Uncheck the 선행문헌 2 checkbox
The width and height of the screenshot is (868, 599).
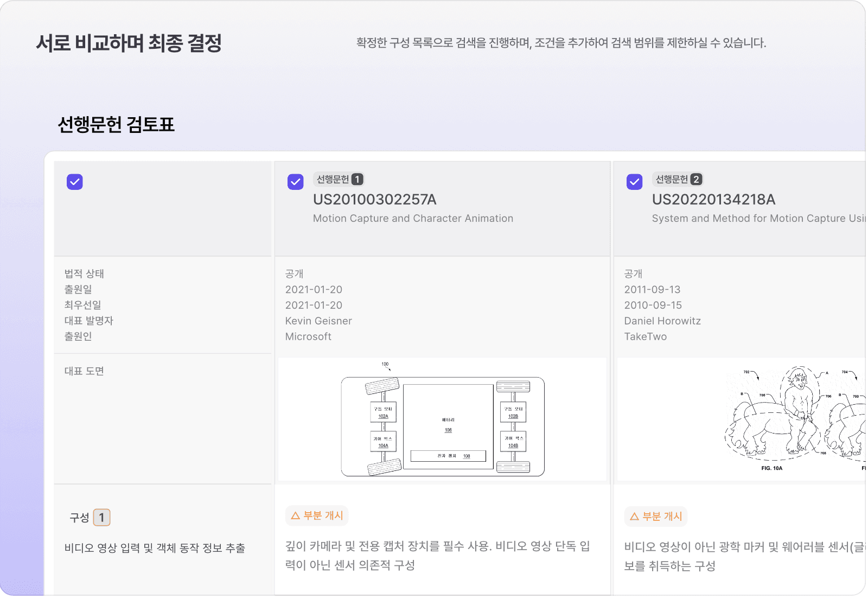(635, 182)
